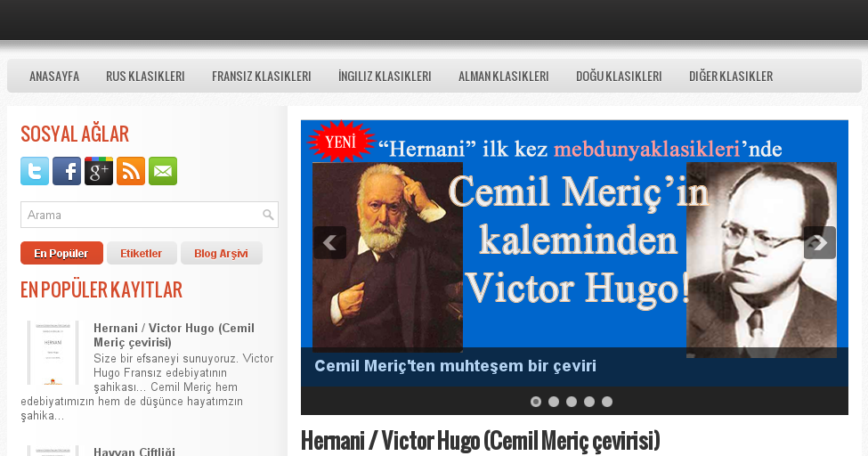Open the Twitter social icon

point(35,171)
